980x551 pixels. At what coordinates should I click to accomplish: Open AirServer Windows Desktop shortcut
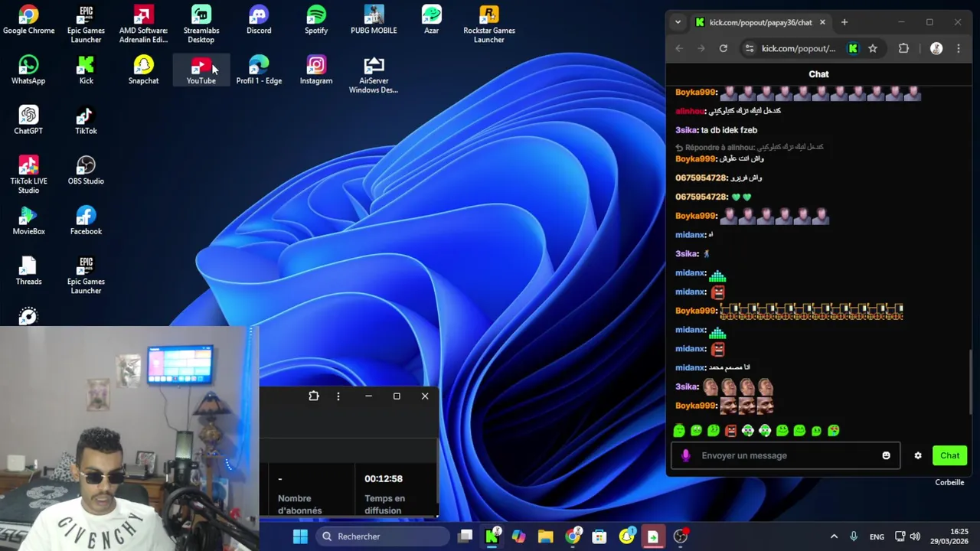pyautogui.click(x=374, y=75)
